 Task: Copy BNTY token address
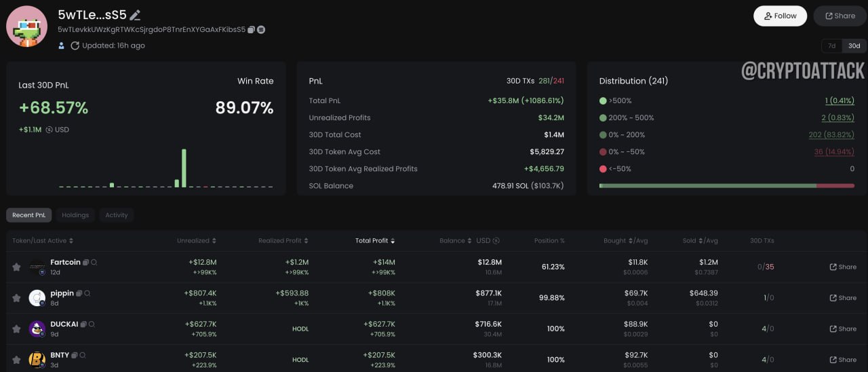tap(75, 355)
